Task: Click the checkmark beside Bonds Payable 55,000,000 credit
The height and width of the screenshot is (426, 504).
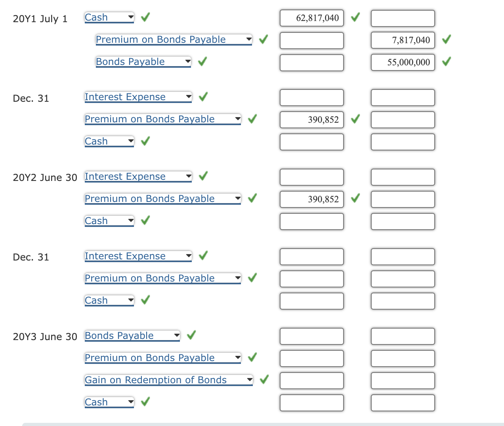Action: point(447,62)
